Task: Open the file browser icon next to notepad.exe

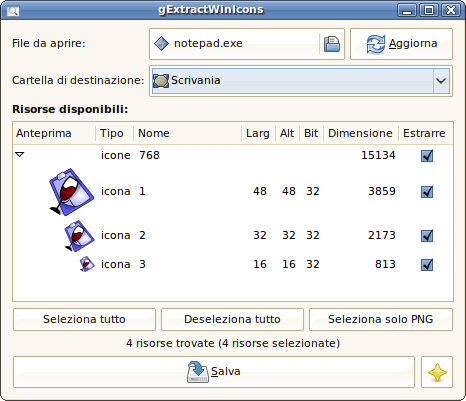Action: coord(331,44)
